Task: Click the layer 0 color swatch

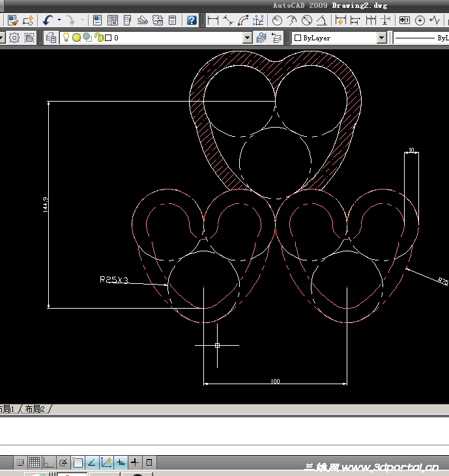Action: click(108, 38)
